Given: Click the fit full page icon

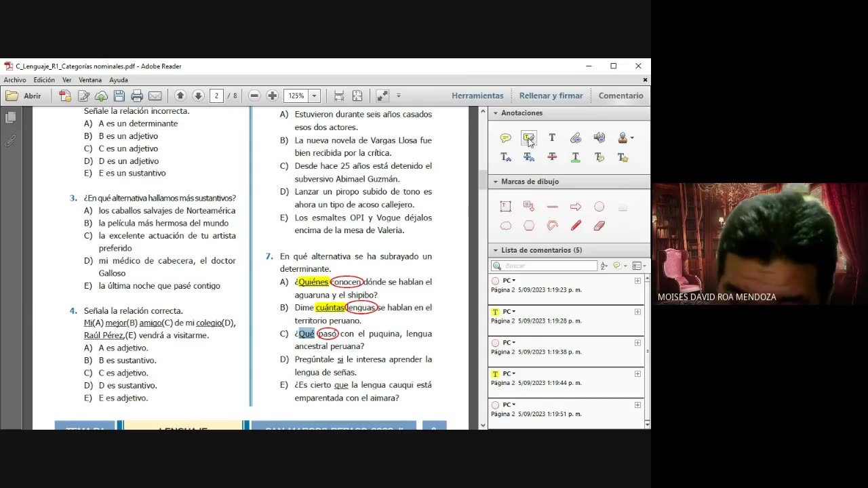Looking at the screenshot, I should coord(357,96).
